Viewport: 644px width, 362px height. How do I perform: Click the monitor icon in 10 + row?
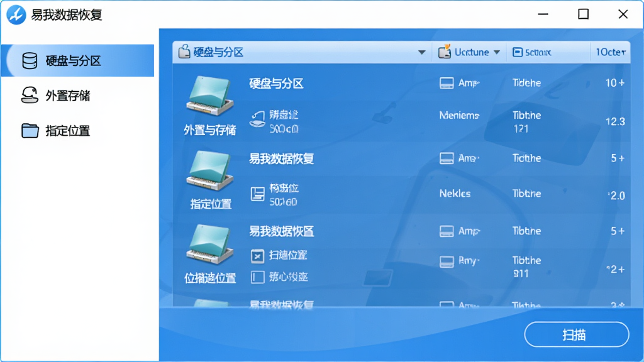pos(447,84)
